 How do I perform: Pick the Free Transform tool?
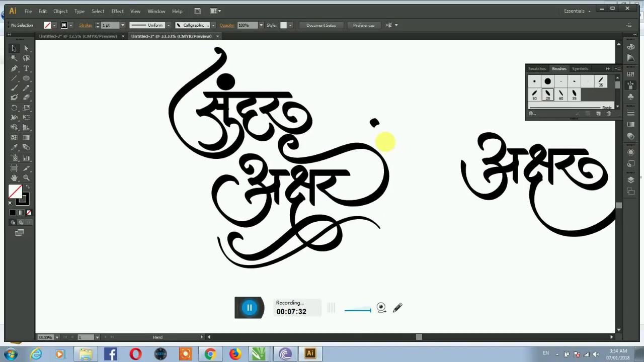pyautogui.click(x=26, y=118)
